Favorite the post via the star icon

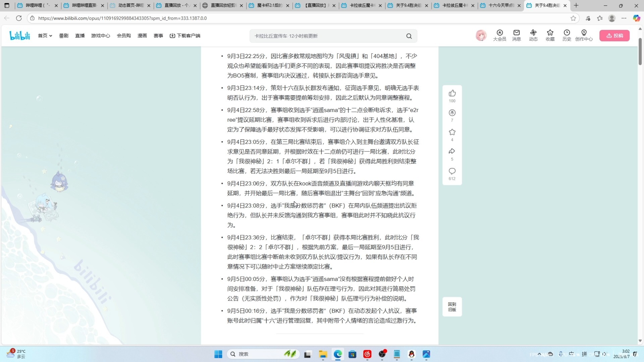(452, 132)
